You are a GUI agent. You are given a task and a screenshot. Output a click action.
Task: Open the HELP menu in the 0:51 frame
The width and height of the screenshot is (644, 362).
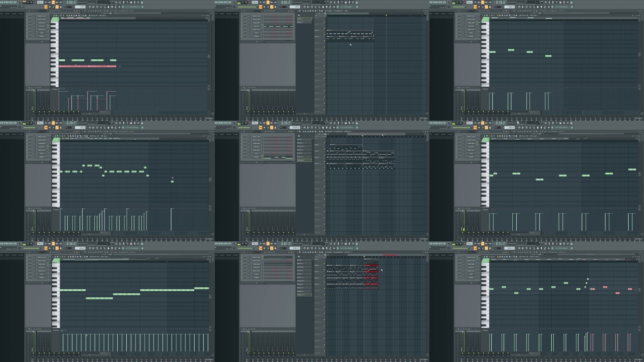(445, 244)
